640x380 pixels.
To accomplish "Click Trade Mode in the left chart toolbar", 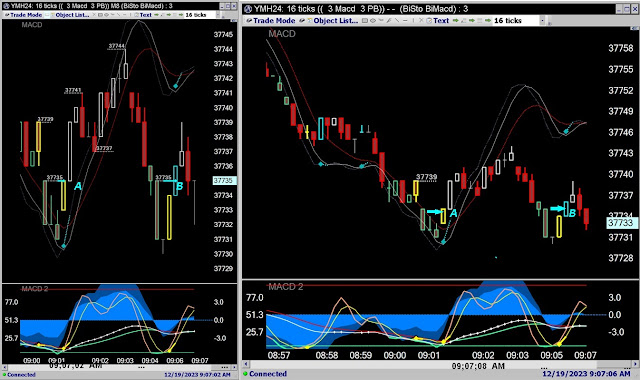I will pyautogui.click(x=26, y=15).
